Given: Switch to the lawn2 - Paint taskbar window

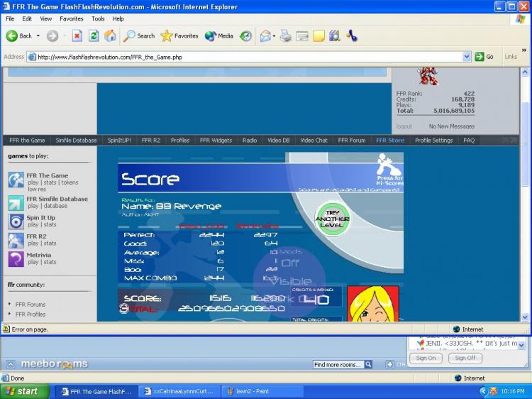Looking at the screenshot, I should (x=253, y=391).
